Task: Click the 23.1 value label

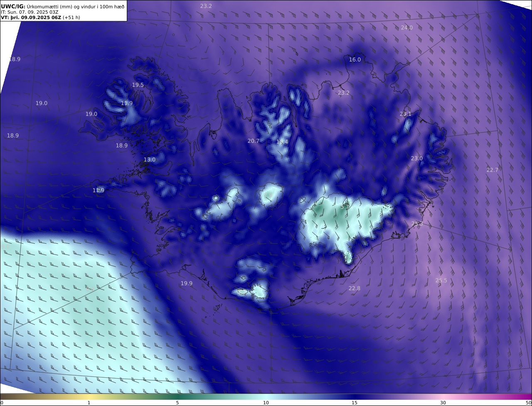Action: [406, 114]
